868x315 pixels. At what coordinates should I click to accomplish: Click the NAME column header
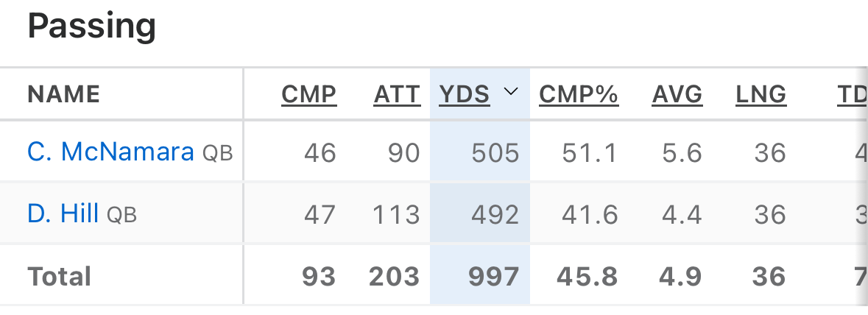point(64,94)
